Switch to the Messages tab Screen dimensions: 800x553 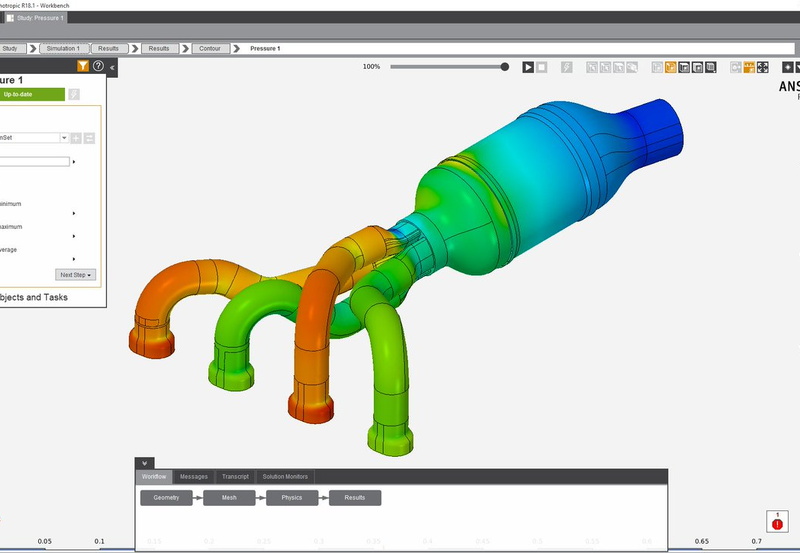pyautogui.click(x=194, y=477)
